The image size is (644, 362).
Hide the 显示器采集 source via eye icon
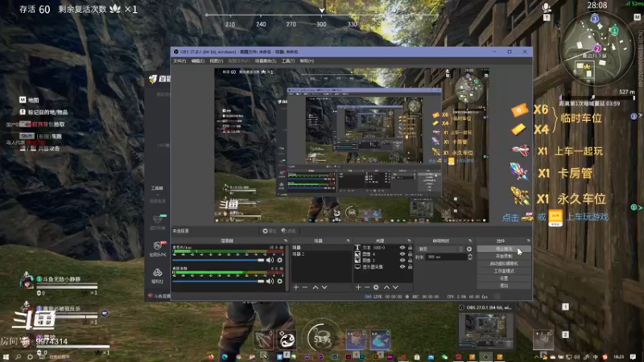402,267
